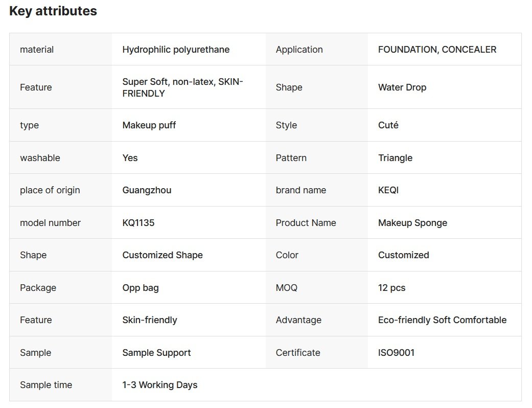Select the Cuté style value

(388, 125)
